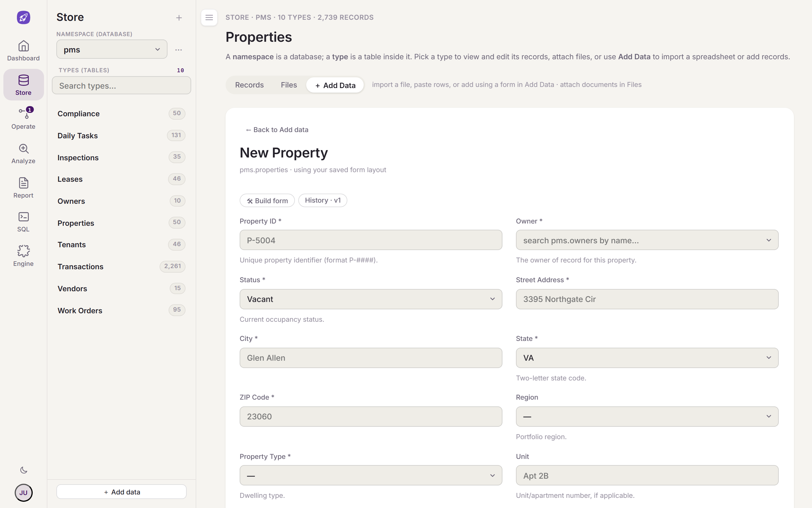812x508 pixels.
Task: Open the Region dropdown
Action: 647,417
